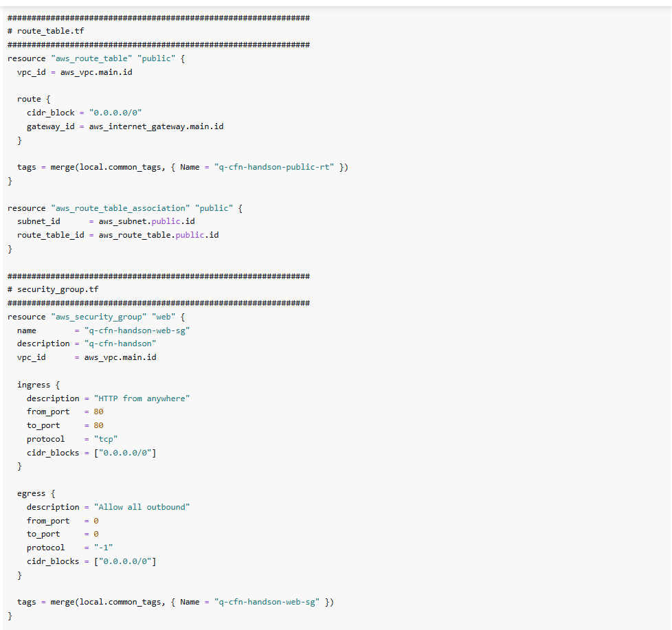The image size is (672, 630).
Task: Select the "aws_security_group" resource type string
Action: click(98, 317)
